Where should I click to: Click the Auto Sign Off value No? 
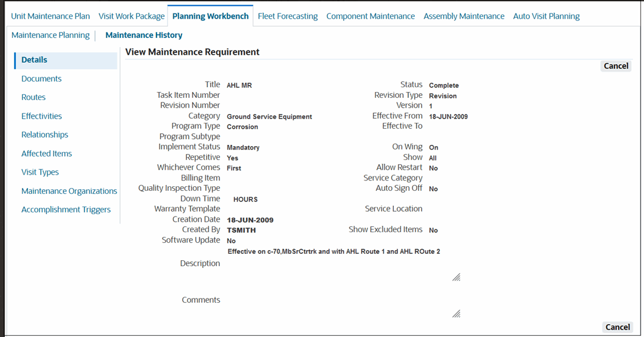tap(433, 189)
